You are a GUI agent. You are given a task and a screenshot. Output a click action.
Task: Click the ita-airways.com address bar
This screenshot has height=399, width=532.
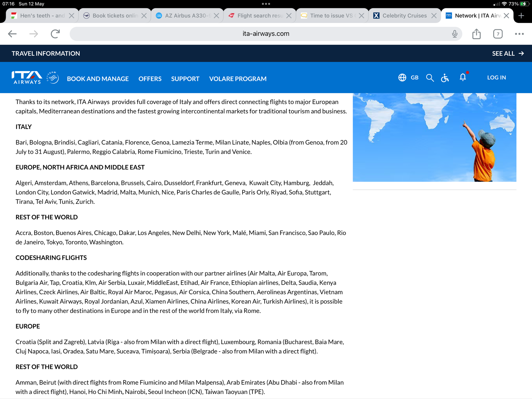pos(265,34)
